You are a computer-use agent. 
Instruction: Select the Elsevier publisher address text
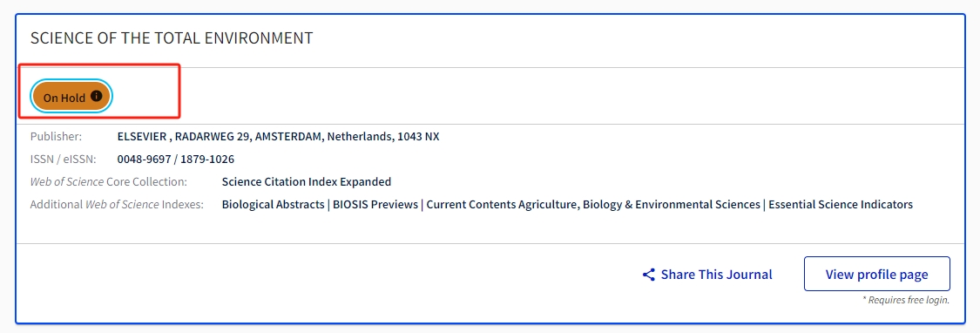click(278, 137)
